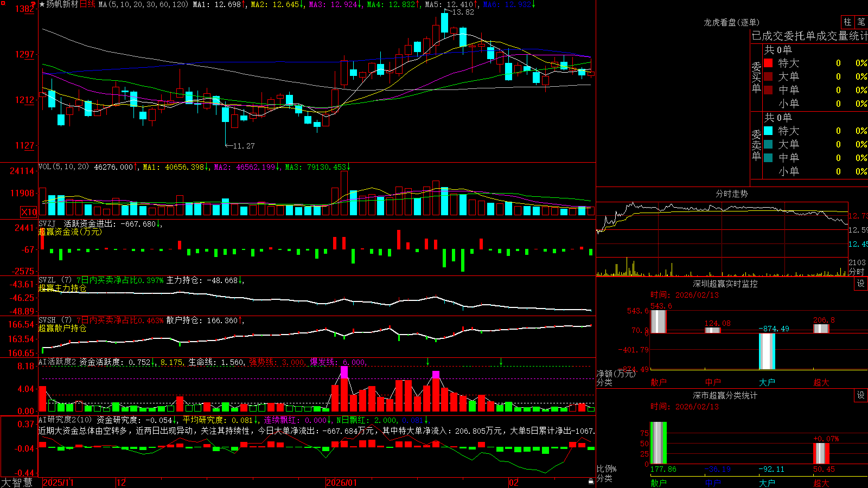Open the AI研究度2(10) indicator label
This screenshot has width=868, height=488.
click(65, 420)
